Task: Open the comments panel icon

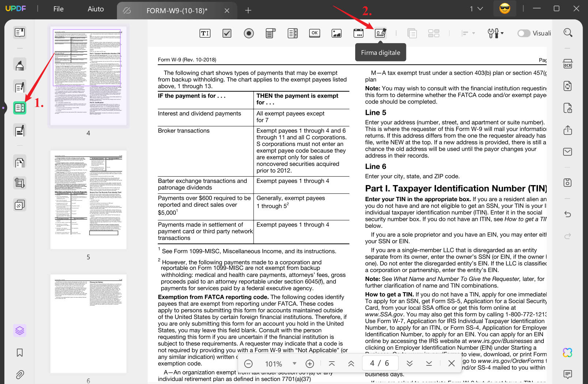Action: pos(568,374)
